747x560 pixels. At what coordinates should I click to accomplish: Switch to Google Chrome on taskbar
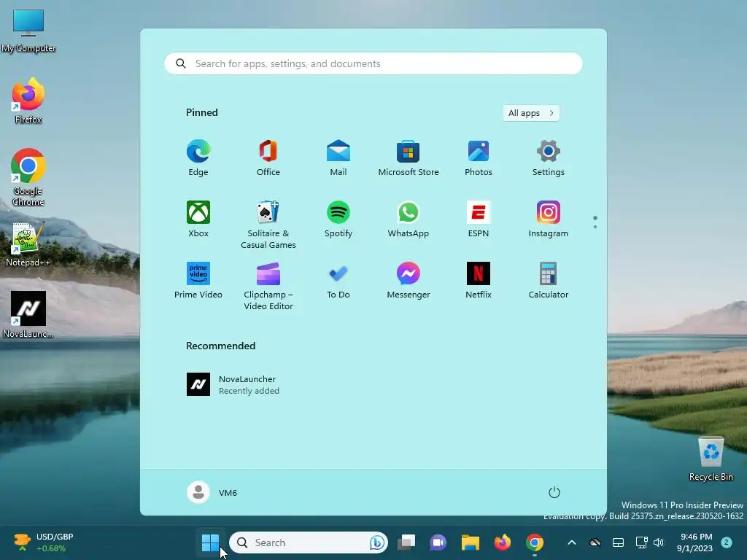535,542
